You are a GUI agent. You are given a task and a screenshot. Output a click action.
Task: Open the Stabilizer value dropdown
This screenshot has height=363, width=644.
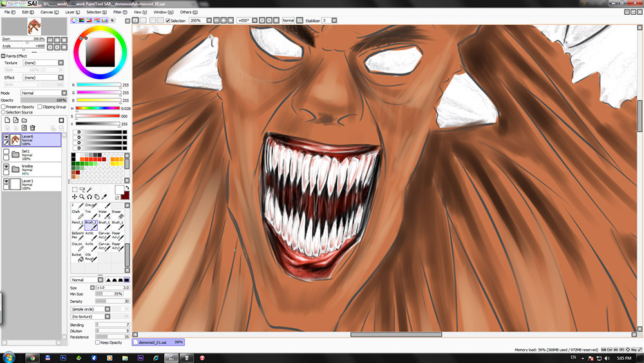tap(334, 20)
